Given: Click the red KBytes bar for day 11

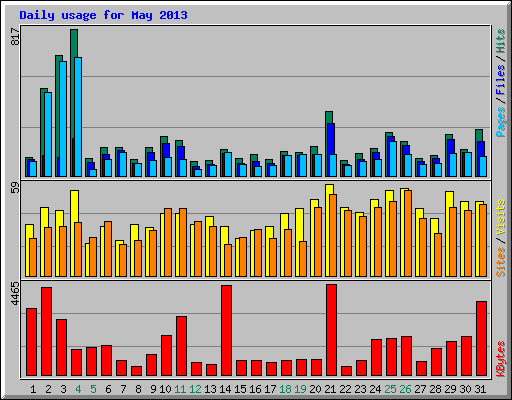Looking at the screenshot, I should click(x=181, y=346).
